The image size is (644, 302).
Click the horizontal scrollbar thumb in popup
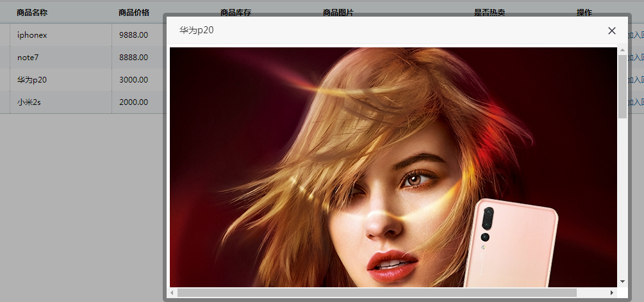click(x=377, y=293)
